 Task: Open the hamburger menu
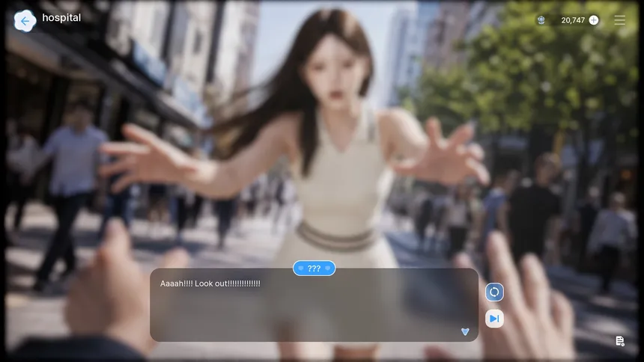pos(619,20)
